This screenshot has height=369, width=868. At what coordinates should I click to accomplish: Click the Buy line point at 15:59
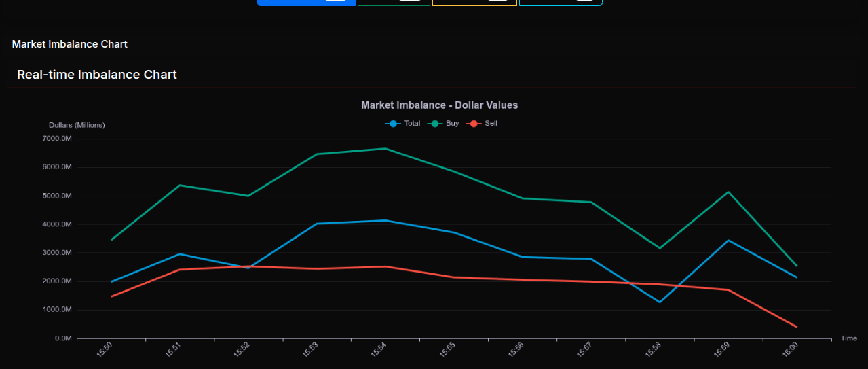pyautogui.click(x=728, y=192)
